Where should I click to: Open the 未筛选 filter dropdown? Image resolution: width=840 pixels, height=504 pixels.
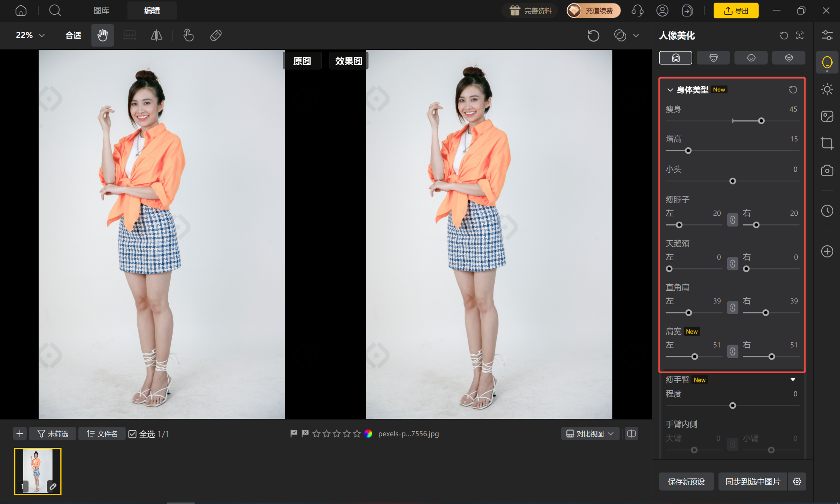pyautogui.click(x=52, y=434)
